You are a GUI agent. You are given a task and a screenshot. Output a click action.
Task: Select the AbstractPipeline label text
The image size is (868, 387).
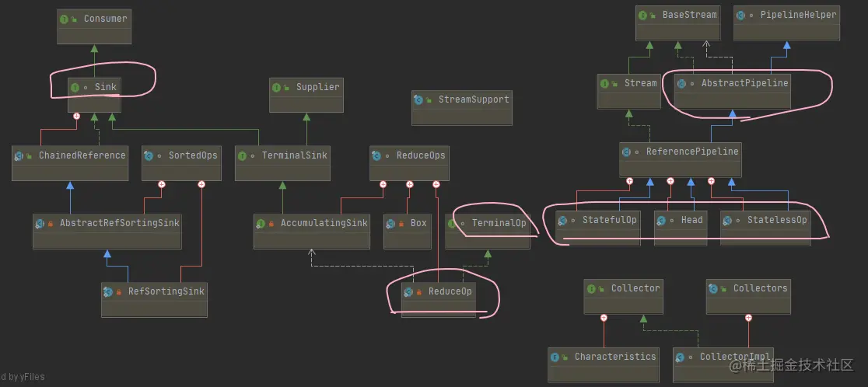click(x=744, y=84)
